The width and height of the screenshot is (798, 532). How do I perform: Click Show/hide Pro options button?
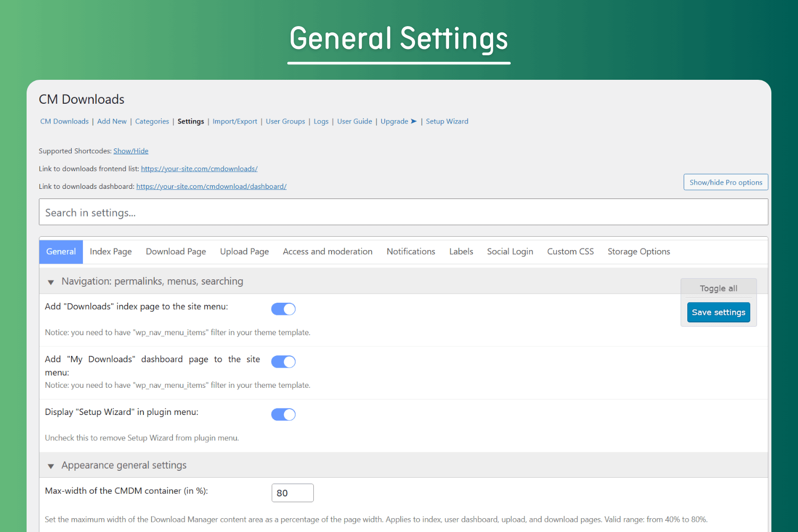[x=726, y=182]
